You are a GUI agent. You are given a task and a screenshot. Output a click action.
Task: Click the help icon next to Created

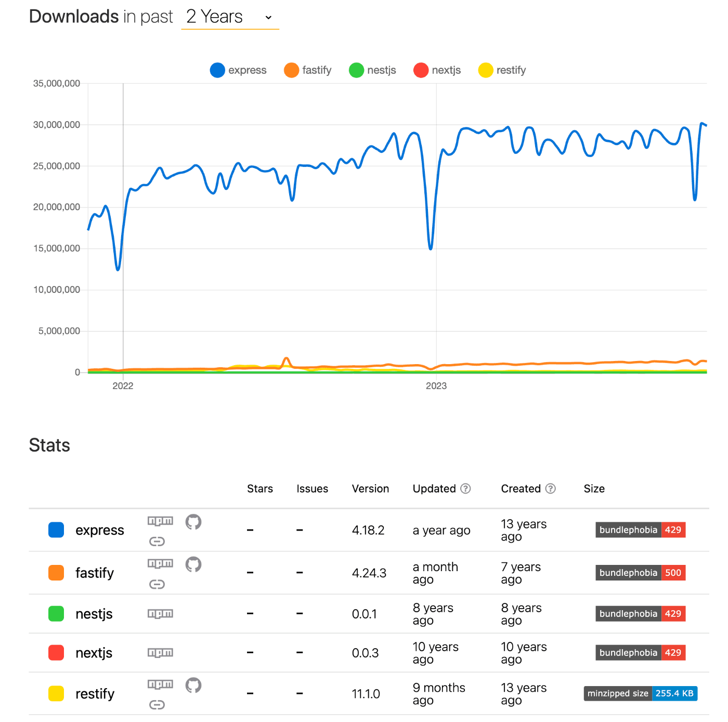coord(551,488)
